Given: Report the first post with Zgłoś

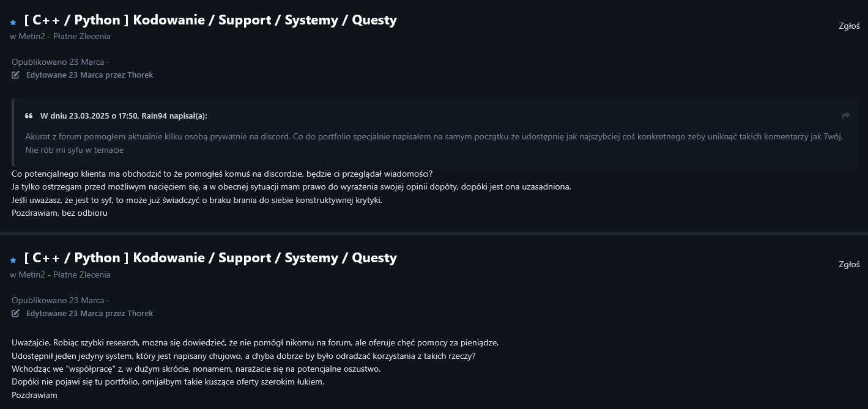Looking at the screenshot, I should 849,26.
